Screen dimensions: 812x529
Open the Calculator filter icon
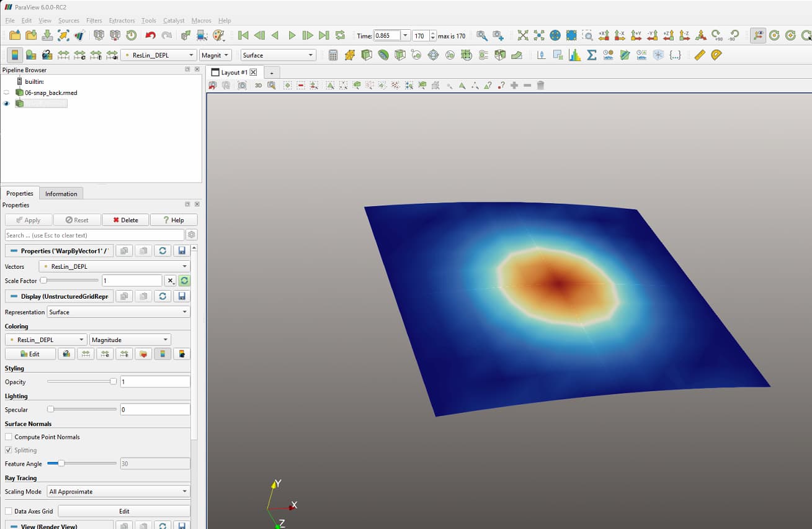tap(333, 55)
